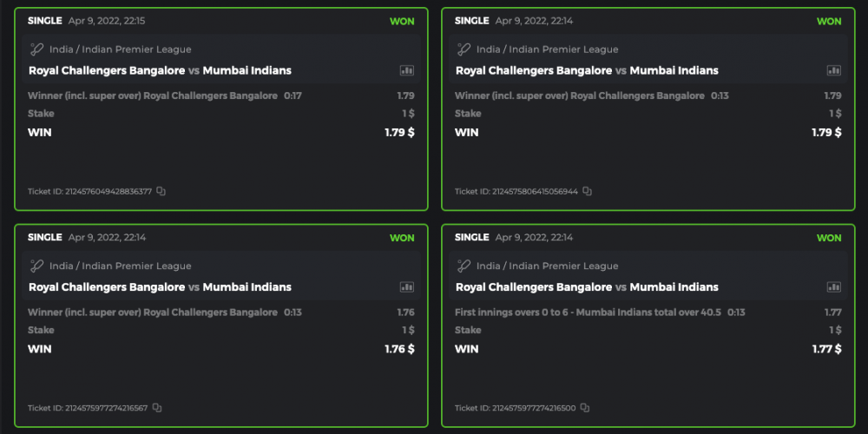The image size is (868, 434).
Task: Click the 1.77 $ win amount
Action: tap(826, 349)
